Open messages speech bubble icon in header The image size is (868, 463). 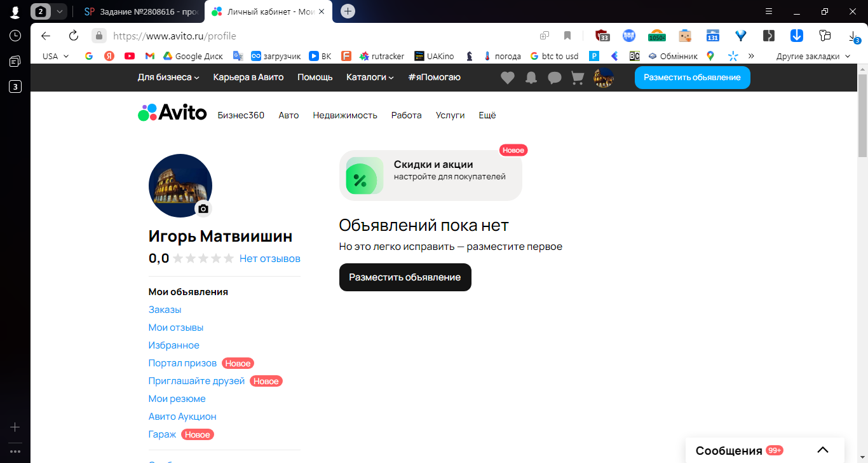coord(555,78)
